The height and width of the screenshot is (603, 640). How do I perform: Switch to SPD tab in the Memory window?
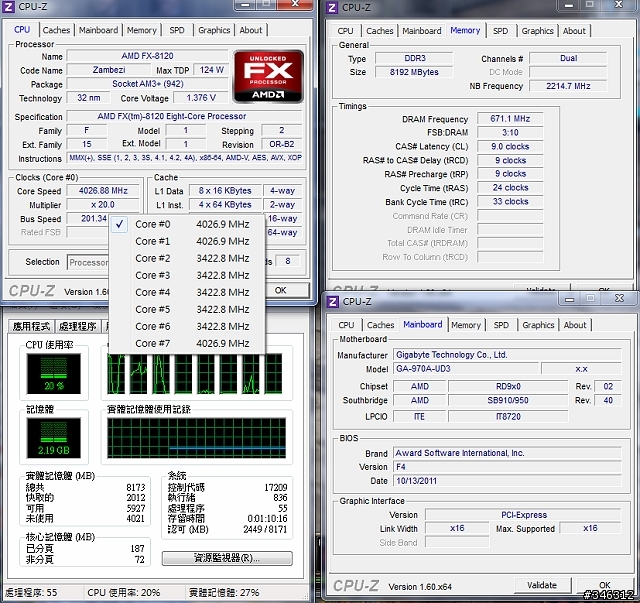[500, 31]
